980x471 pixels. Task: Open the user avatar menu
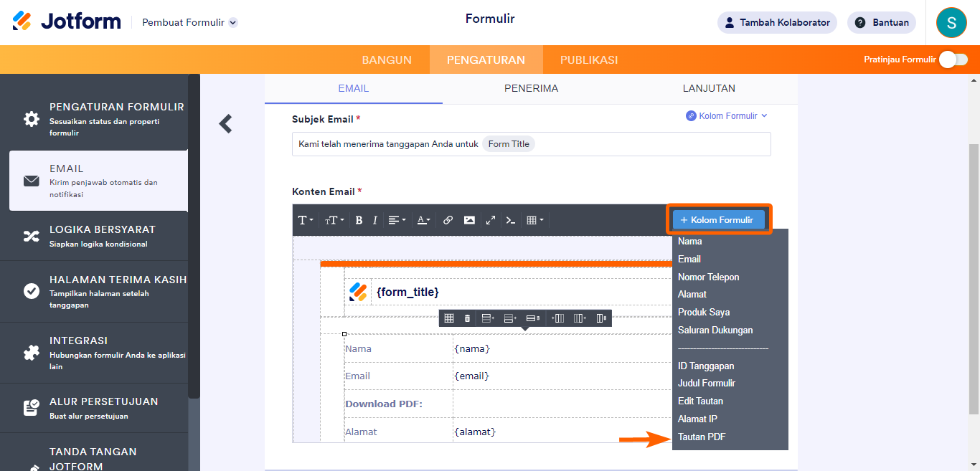(x=951, y=22)
